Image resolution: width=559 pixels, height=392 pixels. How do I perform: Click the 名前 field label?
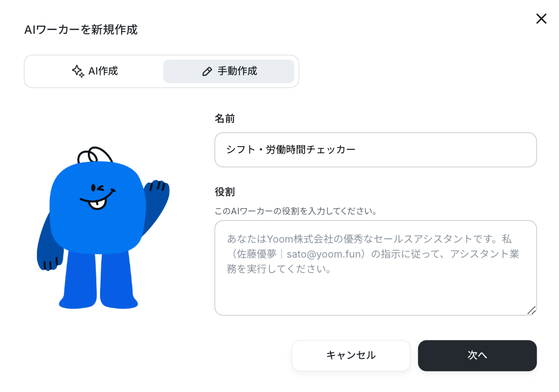(224, 118)
